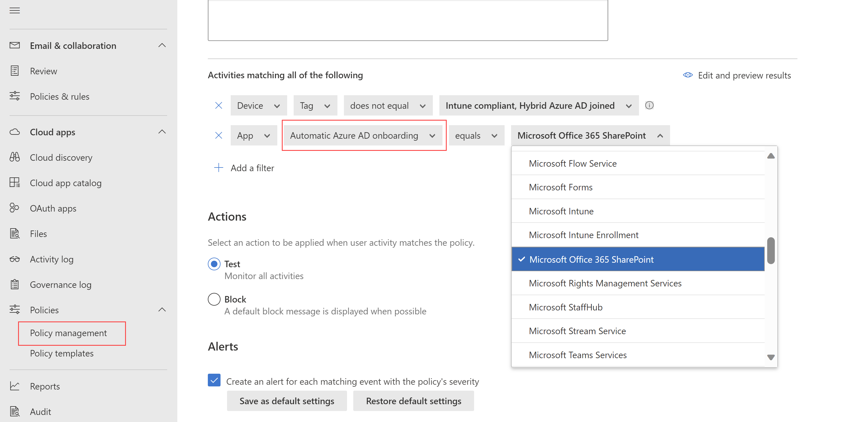Click the Cloud discovery icon

coord(15,157)
